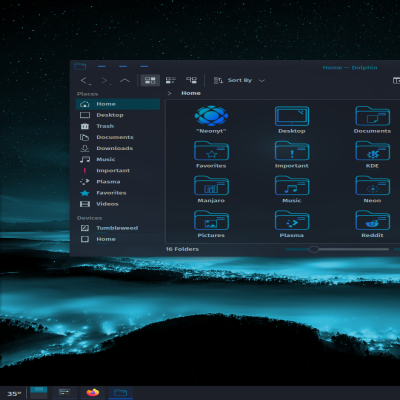Go up one directory level

click(125, 80)
